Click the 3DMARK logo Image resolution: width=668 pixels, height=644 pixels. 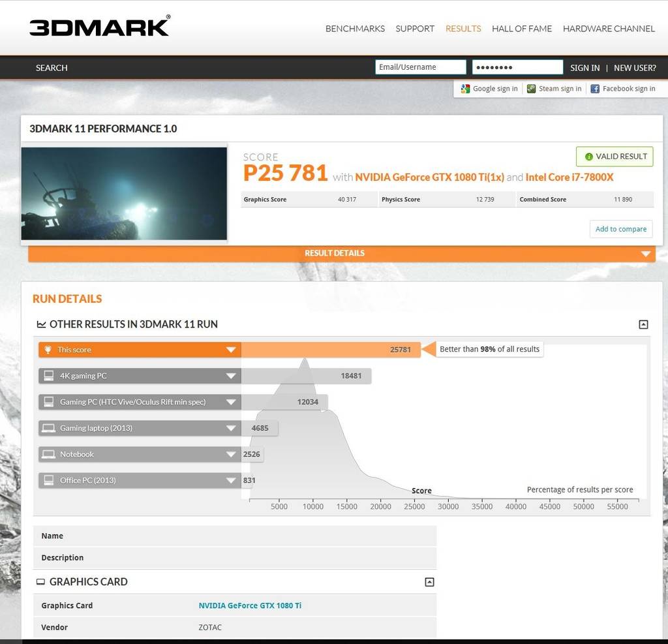100,26
